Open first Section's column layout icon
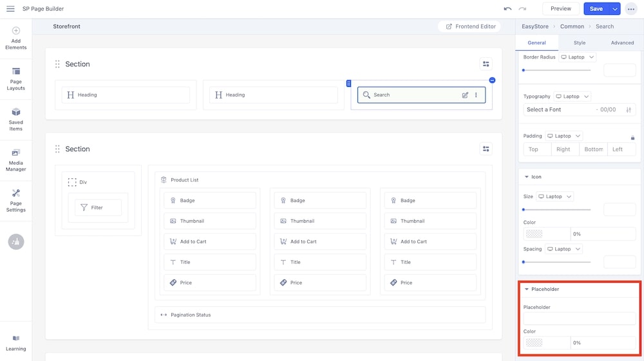 tap(486, 64)
